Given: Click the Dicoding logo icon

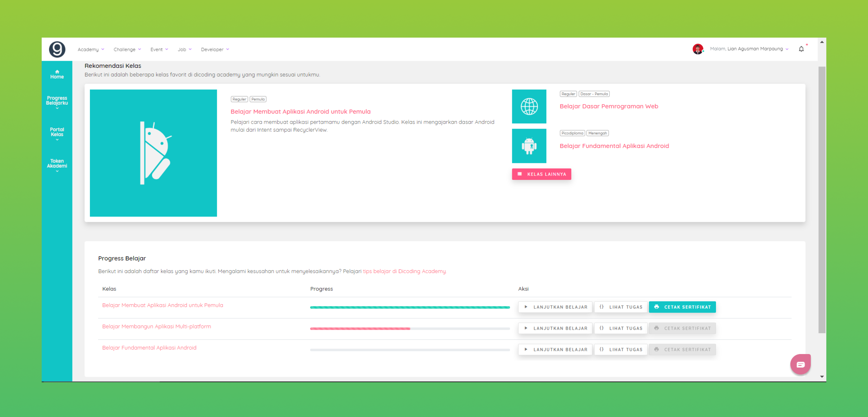Looking at the screenshot, I should pos(57,49).
